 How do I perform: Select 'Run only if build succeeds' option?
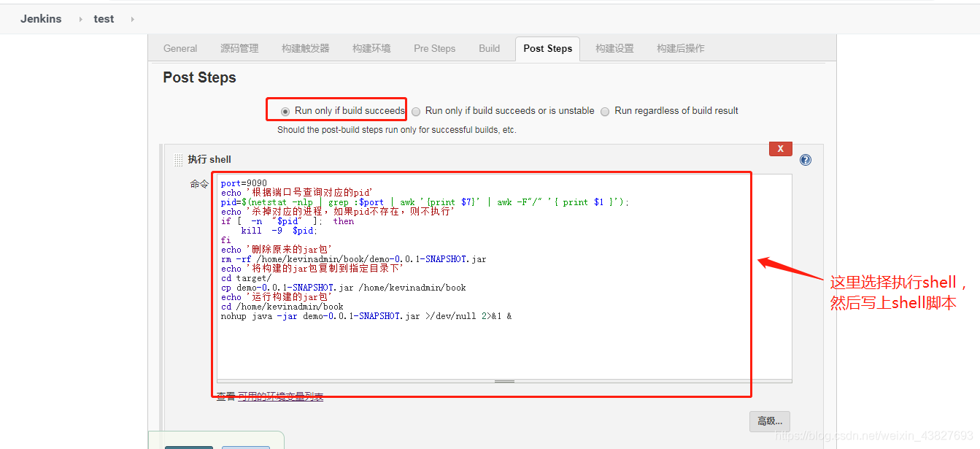coord(285,110)
